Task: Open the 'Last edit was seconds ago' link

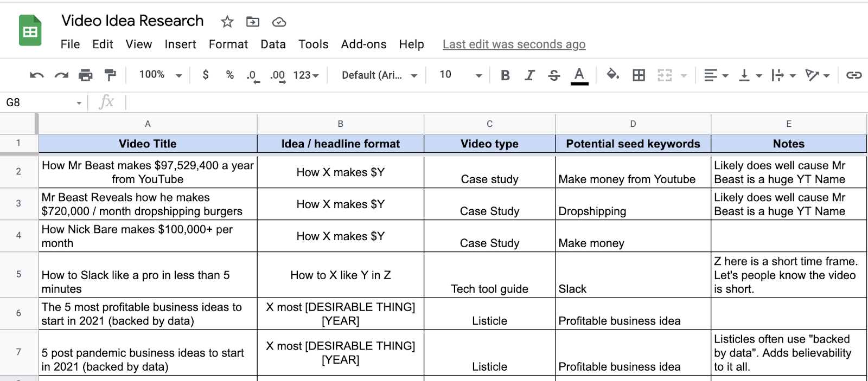Action: 514,44
